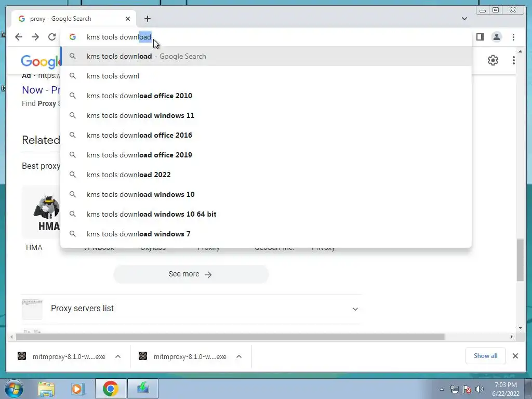Image resolution: width=532 pixels, height=399 pixels.
Task: Open Windows Media Player from taskbar
Action: (x=77, y=389)
